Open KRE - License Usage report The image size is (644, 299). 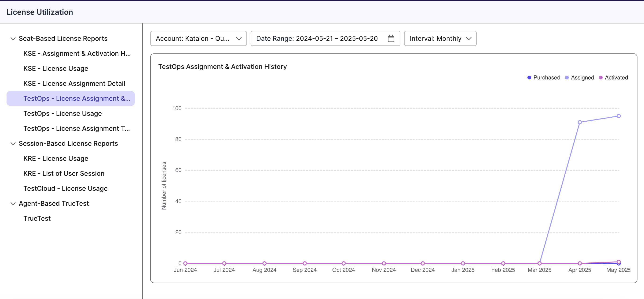56,158
